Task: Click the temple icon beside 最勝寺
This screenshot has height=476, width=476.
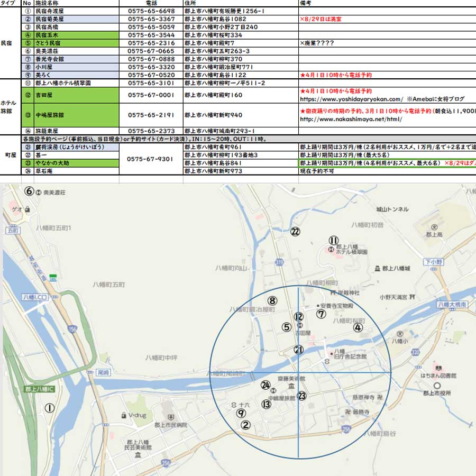Action: [x=347, y=412]
